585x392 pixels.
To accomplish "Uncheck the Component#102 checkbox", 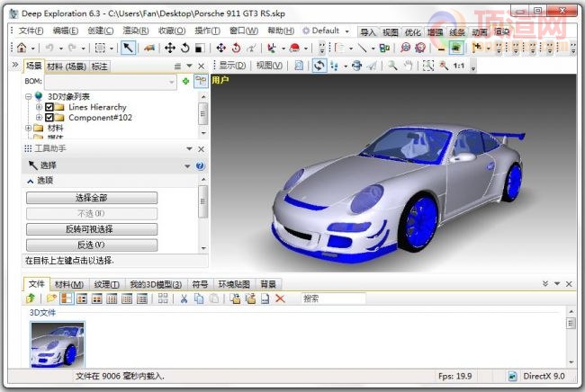I will tap(49, 118).
